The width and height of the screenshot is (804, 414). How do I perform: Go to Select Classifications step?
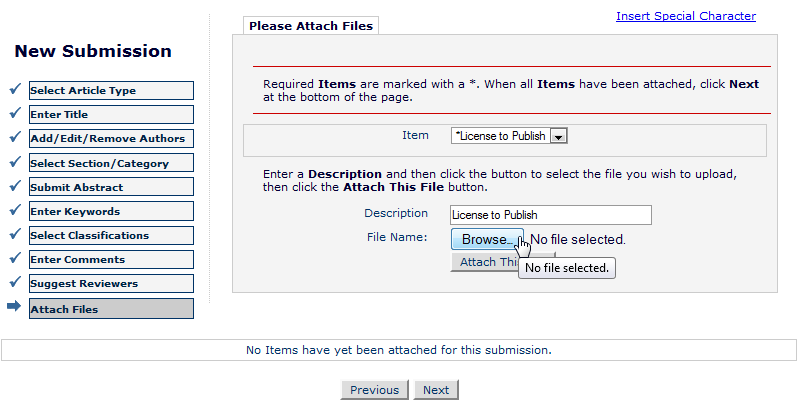pyautogui.click(x=111, y=235)
